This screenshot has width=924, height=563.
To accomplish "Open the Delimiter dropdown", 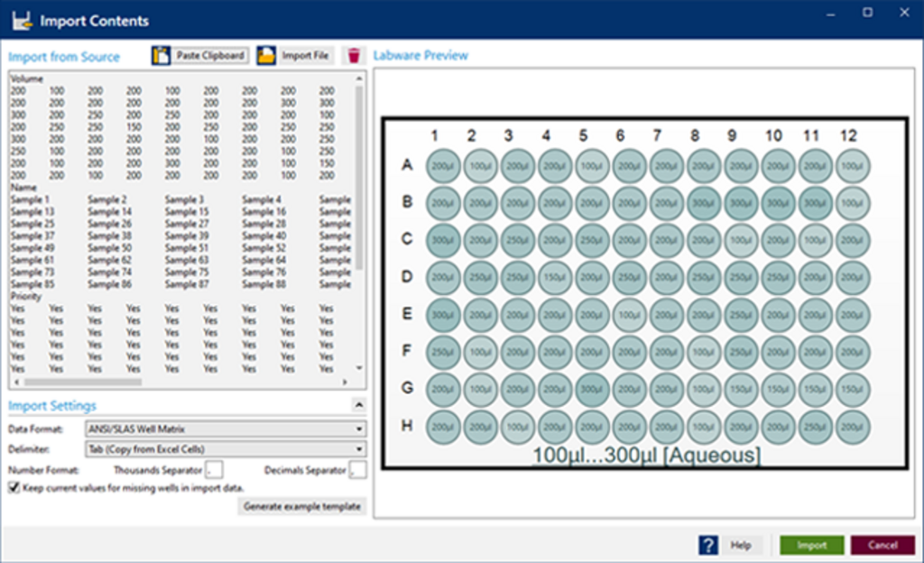I will coord(226,448).
